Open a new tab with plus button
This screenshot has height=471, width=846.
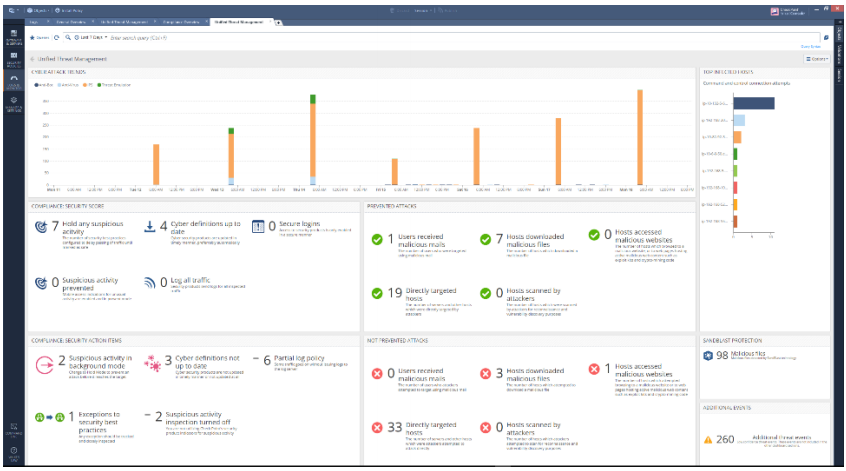pos(278,23)
